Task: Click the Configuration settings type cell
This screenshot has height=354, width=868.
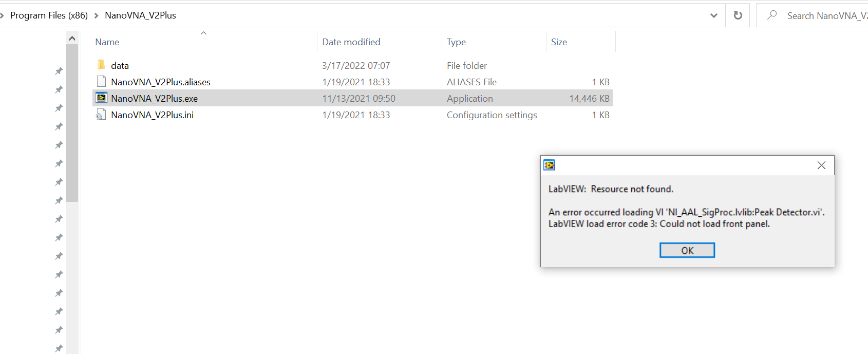Action: coord(492,115)
